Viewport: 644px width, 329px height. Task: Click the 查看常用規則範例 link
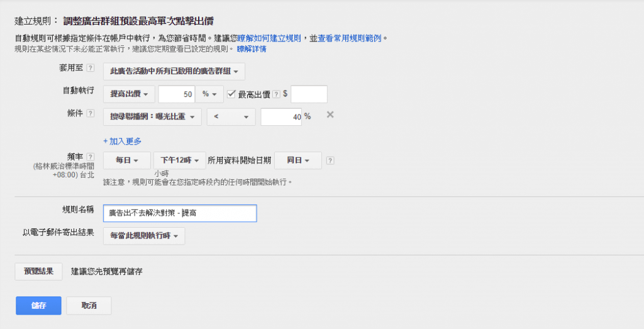point(350,38)
